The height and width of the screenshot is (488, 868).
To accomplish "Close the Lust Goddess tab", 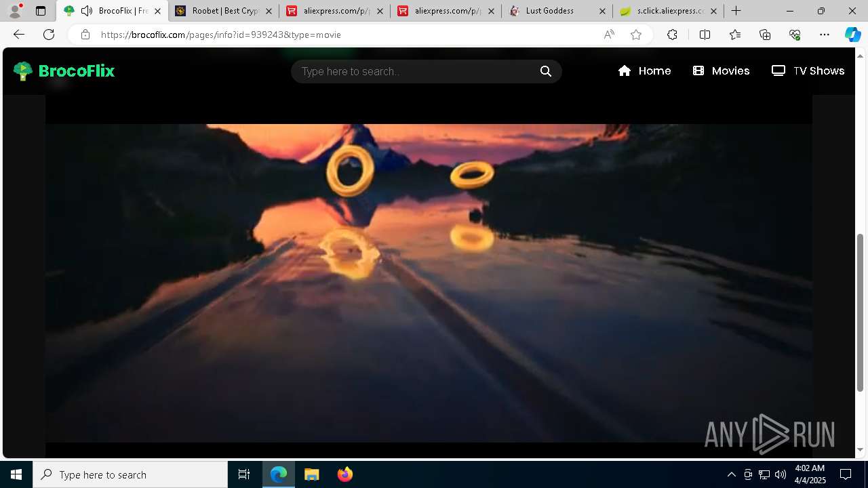I will click(602, 11).
